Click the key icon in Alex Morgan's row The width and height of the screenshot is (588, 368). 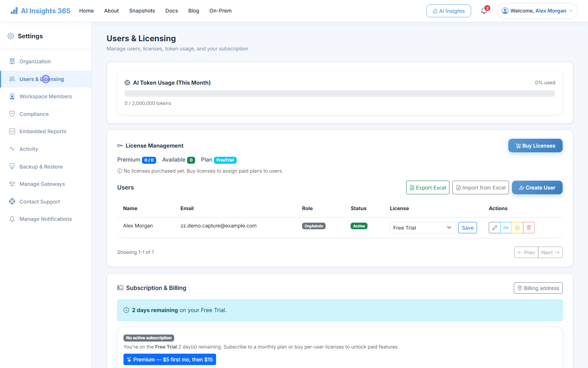click(x=506, y=228)
